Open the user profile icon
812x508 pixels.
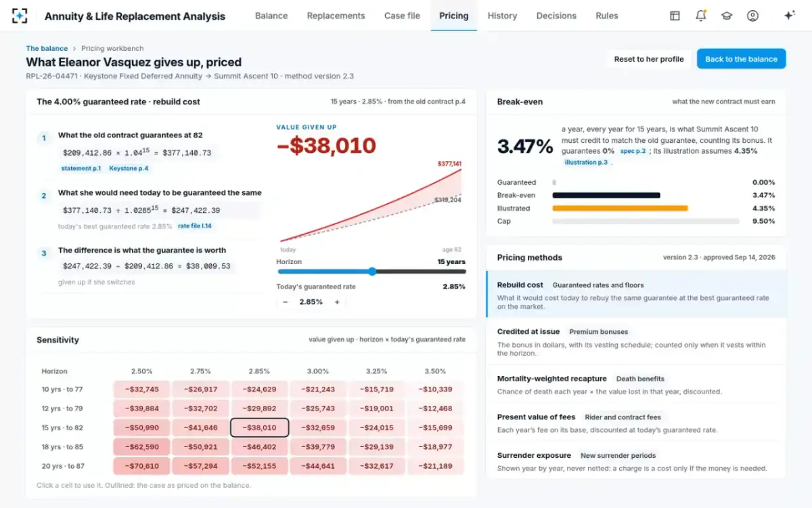(x=752, y=16)
